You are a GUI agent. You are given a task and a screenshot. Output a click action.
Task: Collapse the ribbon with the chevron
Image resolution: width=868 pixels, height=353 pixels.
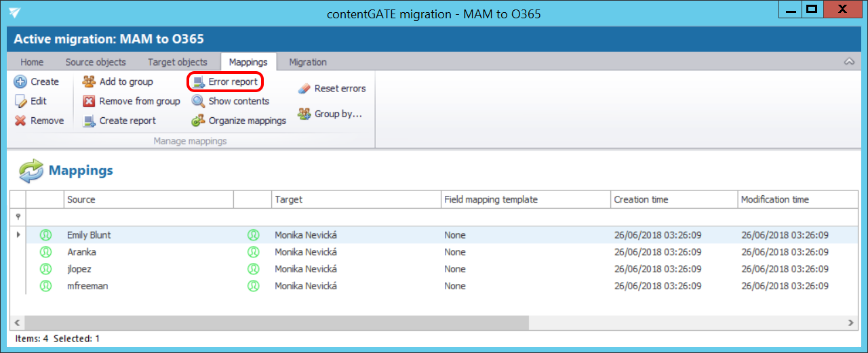tap(848, 62)
